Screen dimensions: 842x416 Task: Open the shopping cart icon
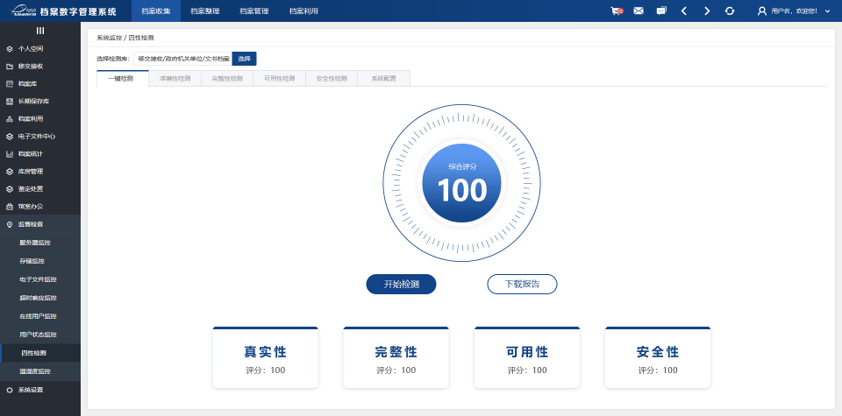[x=616, y=11]
